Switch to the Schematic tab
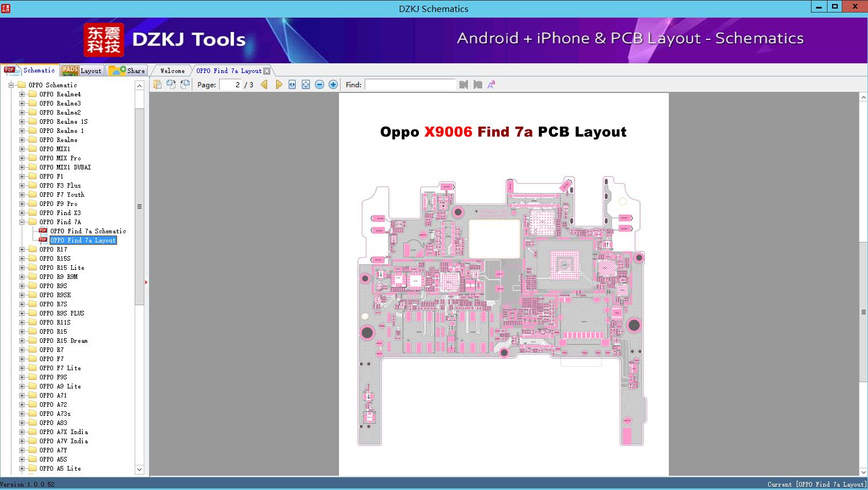868x490 pixels. [x=30, y=70]
